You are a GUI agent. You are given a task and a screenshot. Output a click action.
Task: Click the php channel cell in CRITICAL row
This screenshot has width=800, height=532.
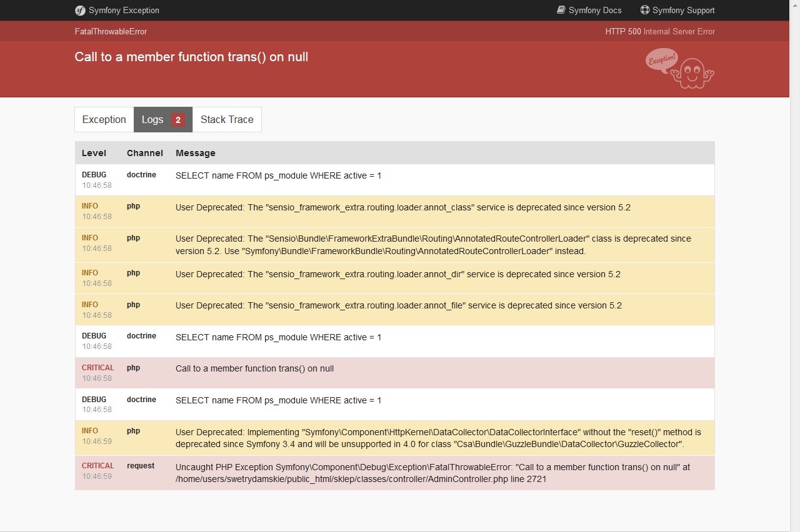(x=133, y=368)
